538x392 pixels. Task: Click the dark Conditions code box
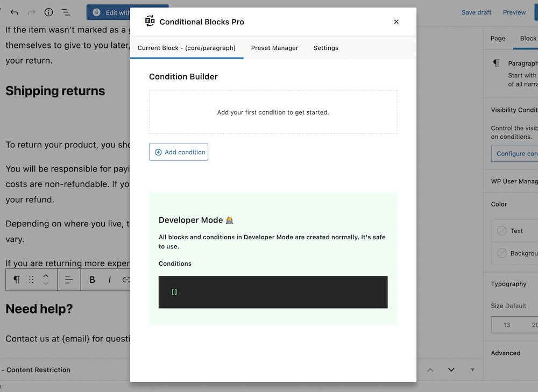273,292
